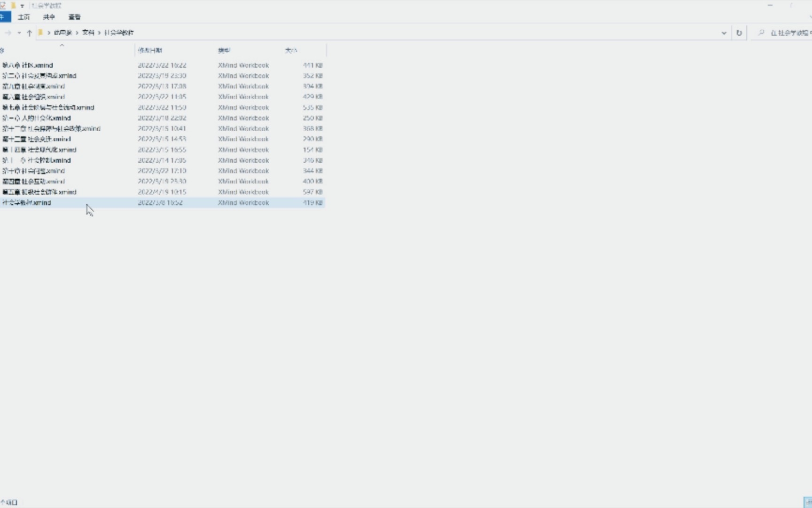The image size is (812, 508).
Task: Click the 441 KB size cell
Action: click(312, 65)
